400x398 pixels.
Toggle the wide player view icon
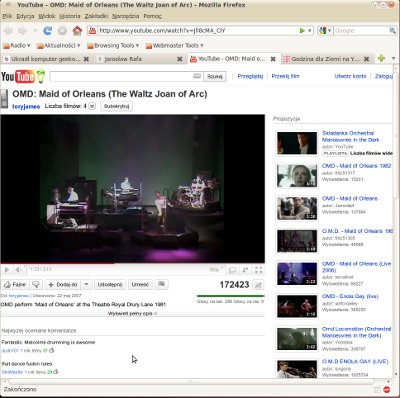click(232, 270)
